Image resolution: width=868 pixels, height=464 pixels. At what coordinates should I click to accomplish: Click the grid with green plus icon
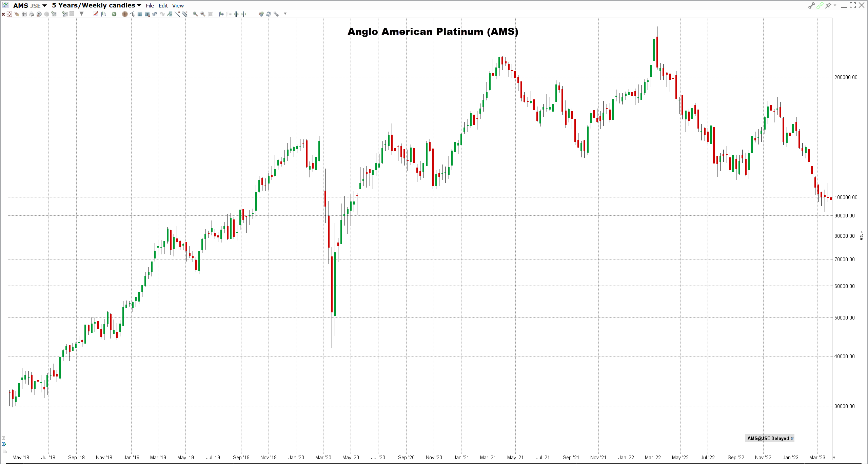pyautogui.click(x=54, y=14)
